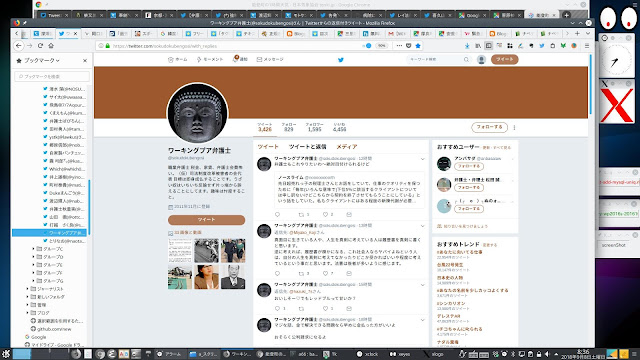Viewport: 640px width, 360px height.
Task: Expand the グループF bookmark folder
Action: click(33, 273)
